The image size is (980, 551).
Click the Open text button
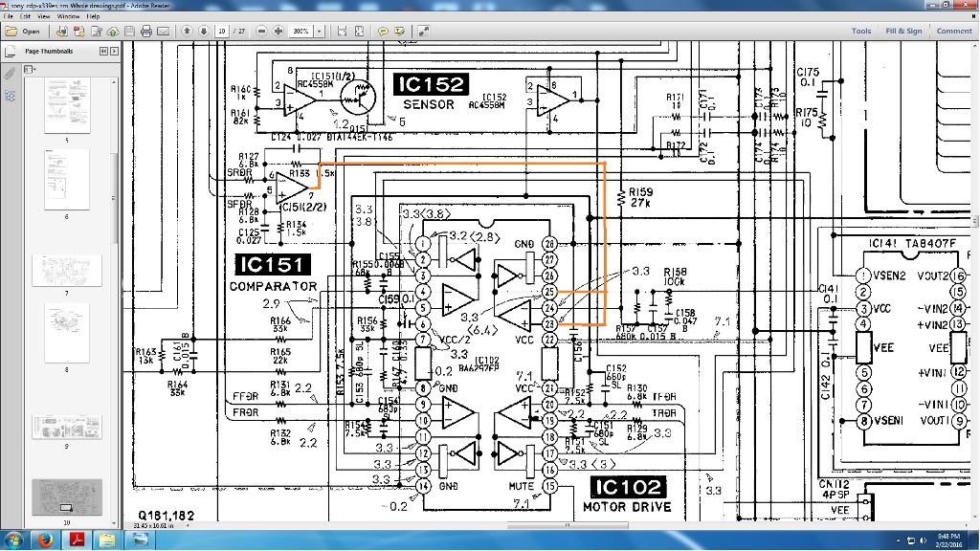click(x=31, y=32)
